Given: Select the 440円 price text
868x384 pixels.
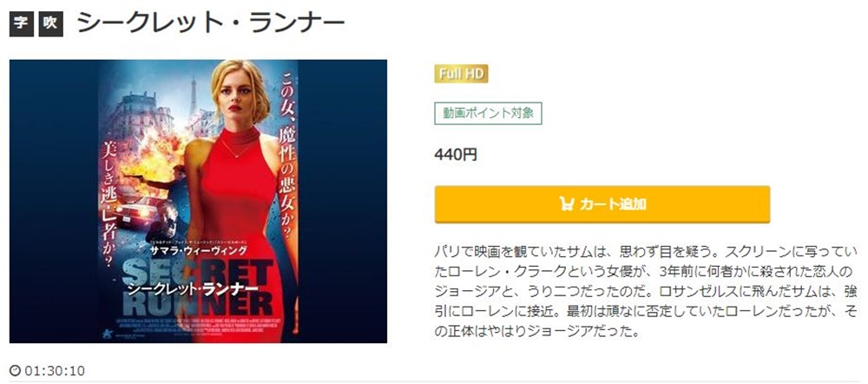Looking at the screenshot, I should click(x=456, y=155).
